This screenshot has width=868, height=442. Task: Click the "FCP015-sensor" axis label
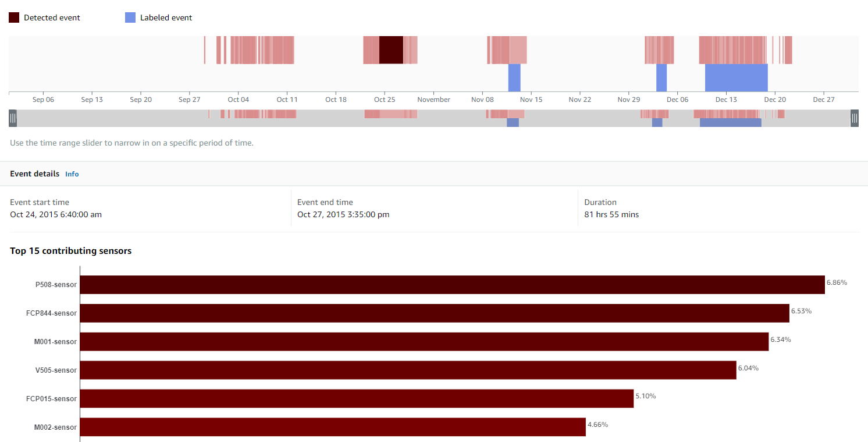(x=52, y=399)
